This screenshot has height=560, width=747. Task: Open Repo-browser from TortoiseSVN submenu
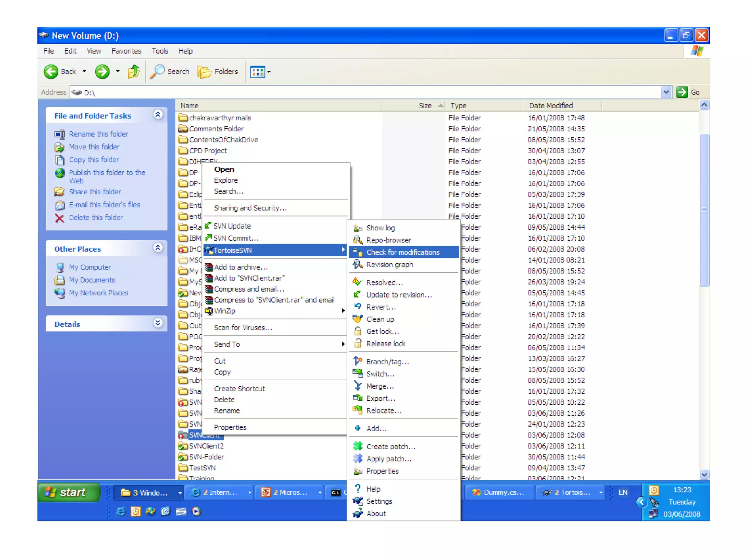pos(388,240)
